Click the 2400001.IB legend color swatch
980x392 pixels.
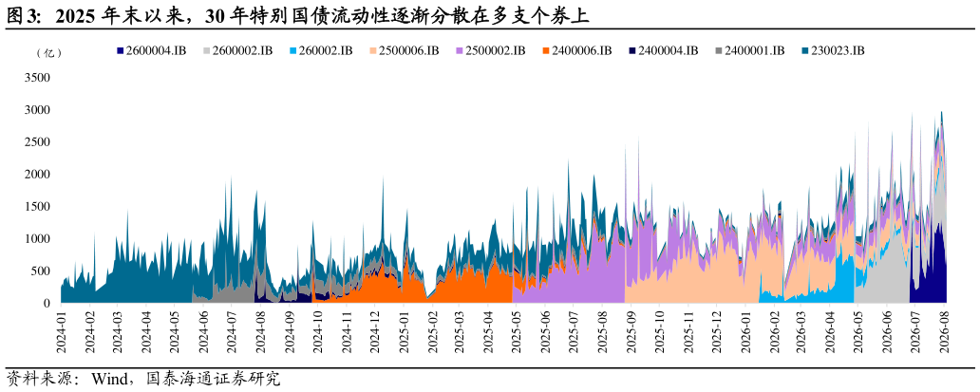click(x=718, y=51)
